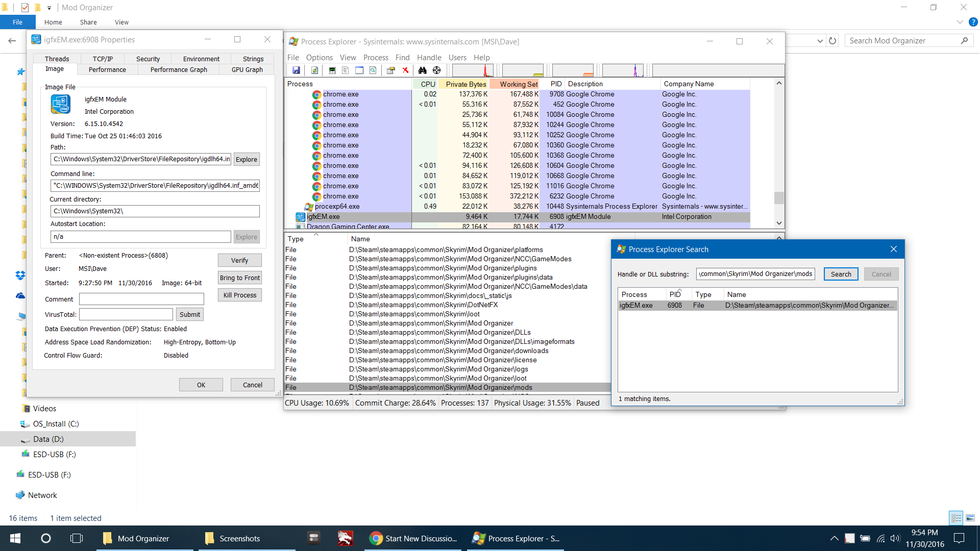Open Cortana search circle on taskbar
The height and width of the screenshot is (551, 980).
[45, 538]
